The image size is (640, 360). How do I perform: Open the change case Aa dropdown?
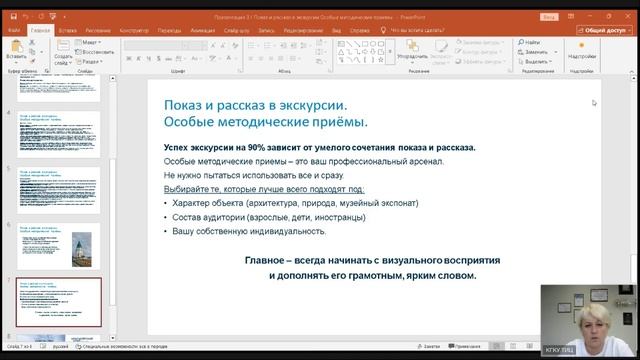(x=196, y=59)
